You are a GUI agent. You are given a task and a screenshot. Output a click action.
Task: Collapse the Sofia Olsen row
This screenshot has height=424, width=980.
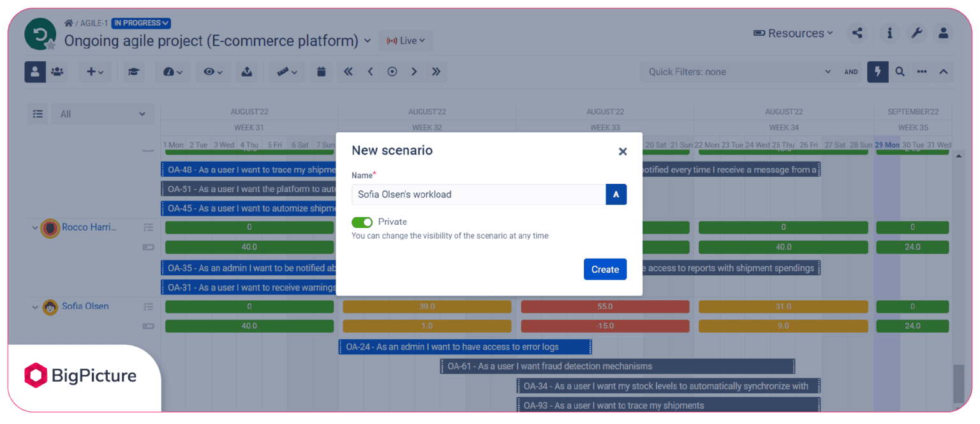[x=34, y=307]
